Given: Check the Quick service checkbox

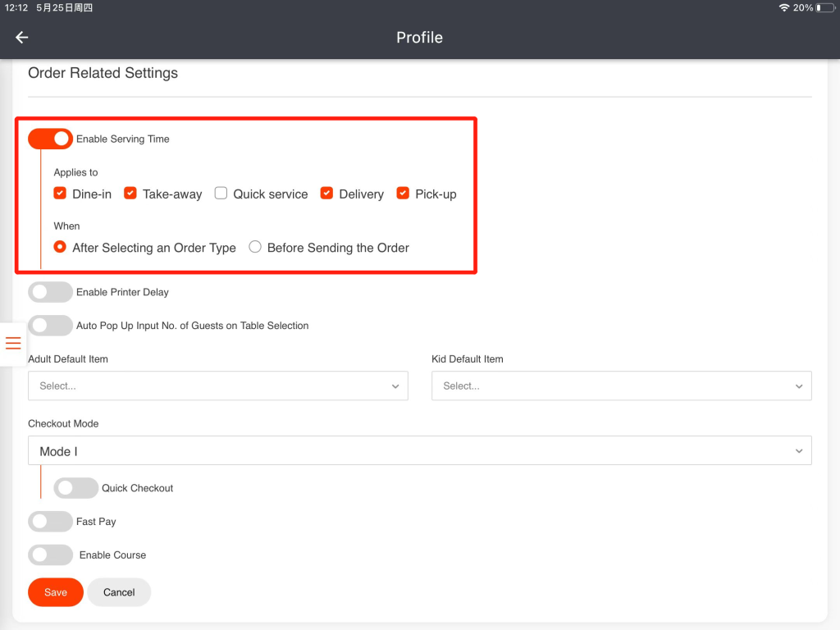Looking at the screenshot, I should (221, 194).
